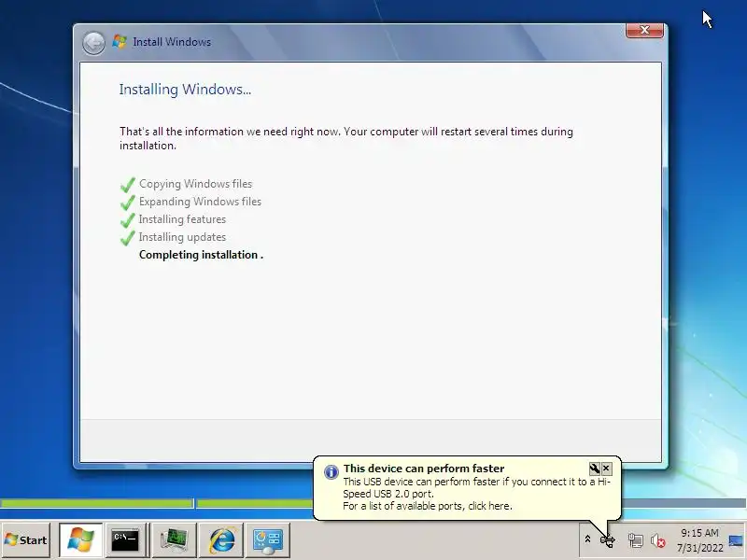Dismiss the USB notification balloon
747x560 pixels.
[x=606, y=469]
